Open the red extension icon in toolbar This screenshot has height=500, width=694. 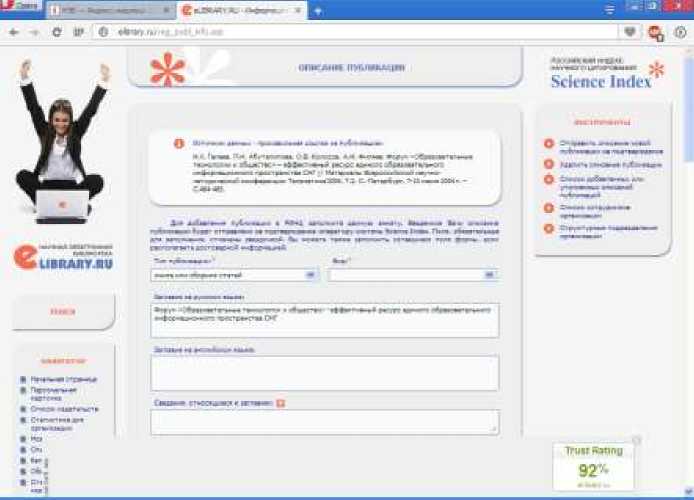655,32
